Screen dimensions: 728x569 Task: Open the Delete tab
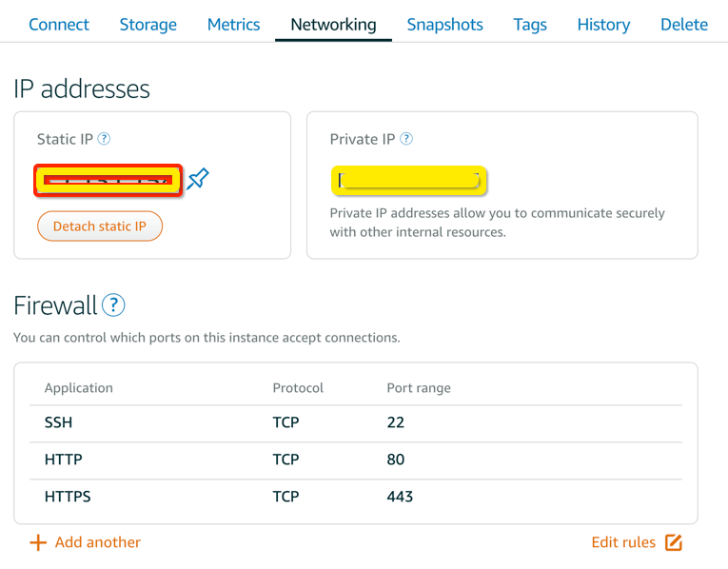tap(684, 24)
